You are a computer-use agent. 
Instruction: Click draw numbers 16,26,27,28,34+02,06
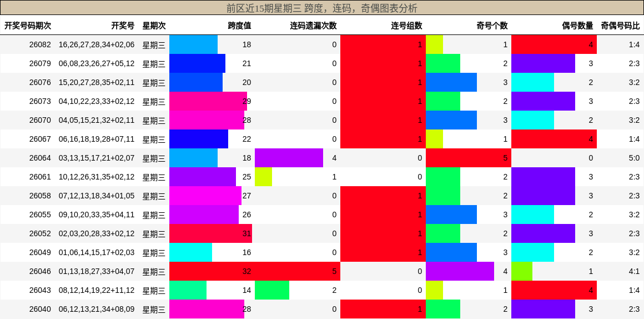click(97, 44)
